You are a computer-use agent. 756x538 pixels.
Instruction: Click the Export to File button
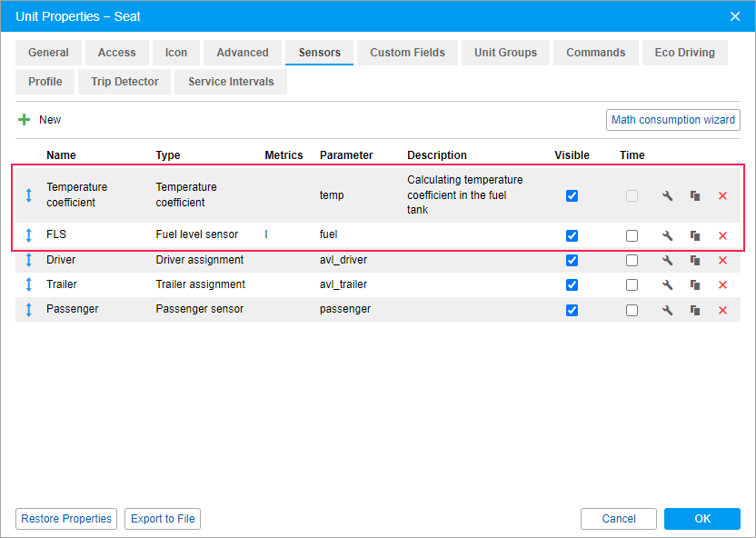point(163,519)
